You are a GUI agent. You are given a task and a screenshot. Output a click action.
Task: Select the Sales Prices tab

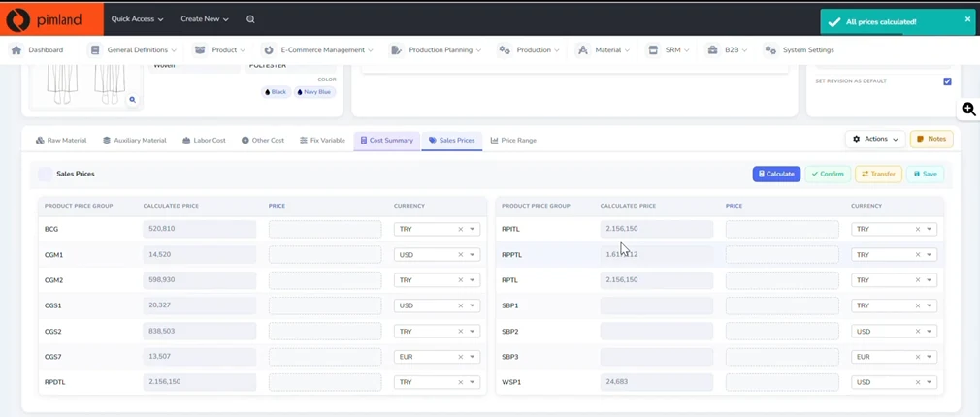(452, 141)
